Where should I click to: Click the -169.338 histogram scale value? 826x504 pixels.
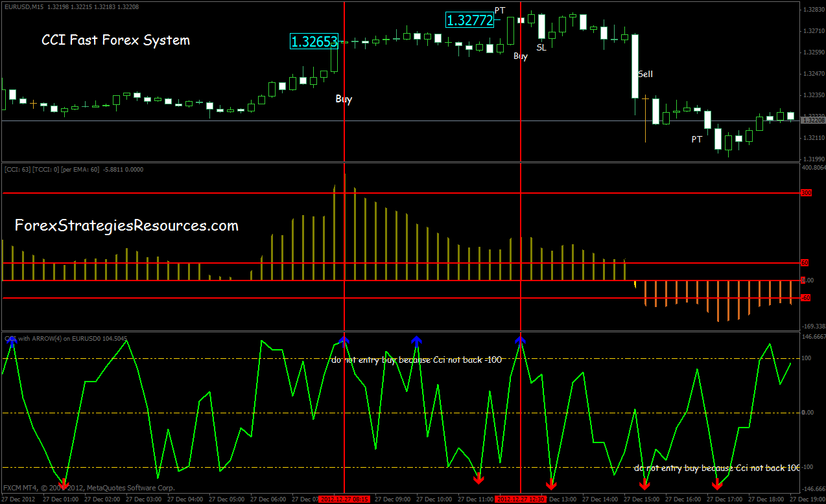point(813,326)
